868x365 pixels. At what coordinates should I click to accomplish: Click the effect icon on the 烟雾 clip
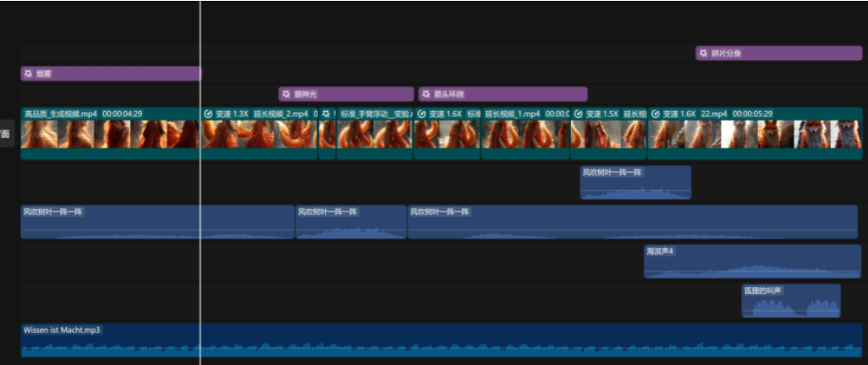(28, 74)
